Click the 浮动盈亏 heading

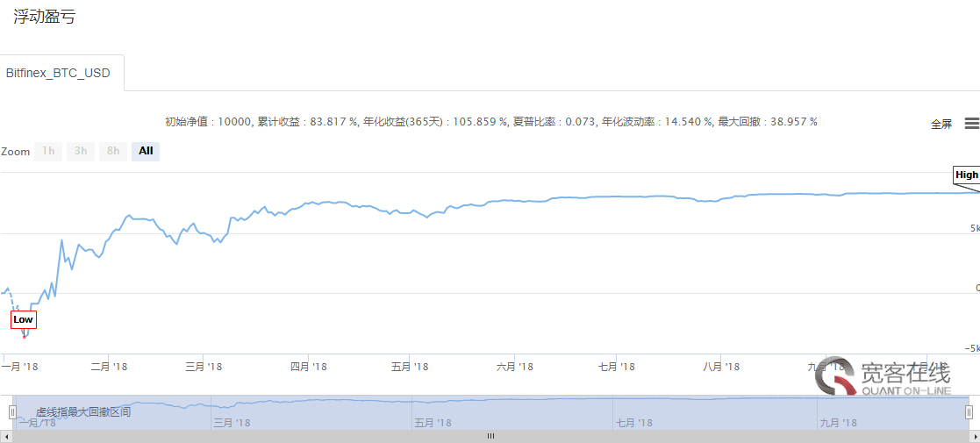45,17
